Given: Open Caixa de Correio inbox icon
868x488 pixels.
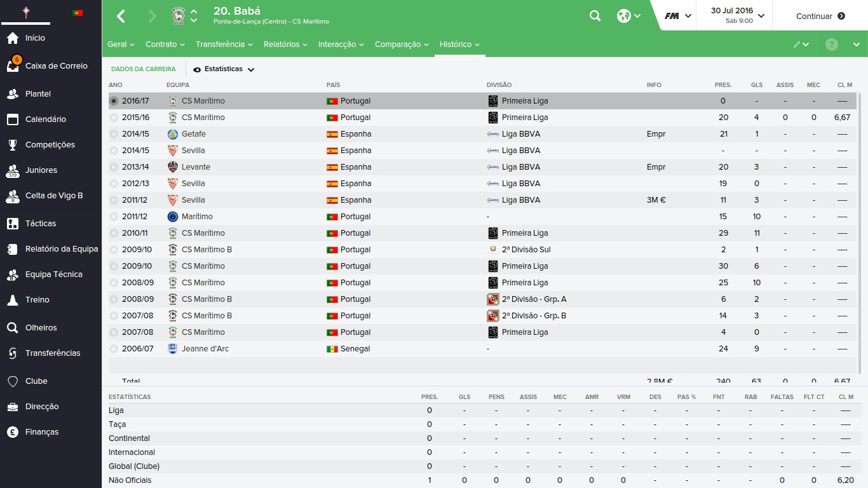Looking at the screenshot, I should point(12,66).
